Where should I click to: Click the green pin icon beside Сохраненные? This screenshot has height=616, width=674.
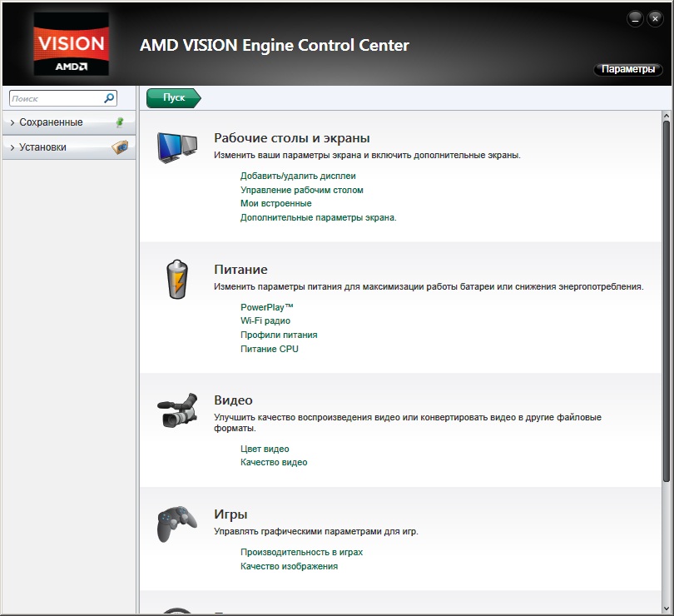pyautogui.click(x=119, y=122)
